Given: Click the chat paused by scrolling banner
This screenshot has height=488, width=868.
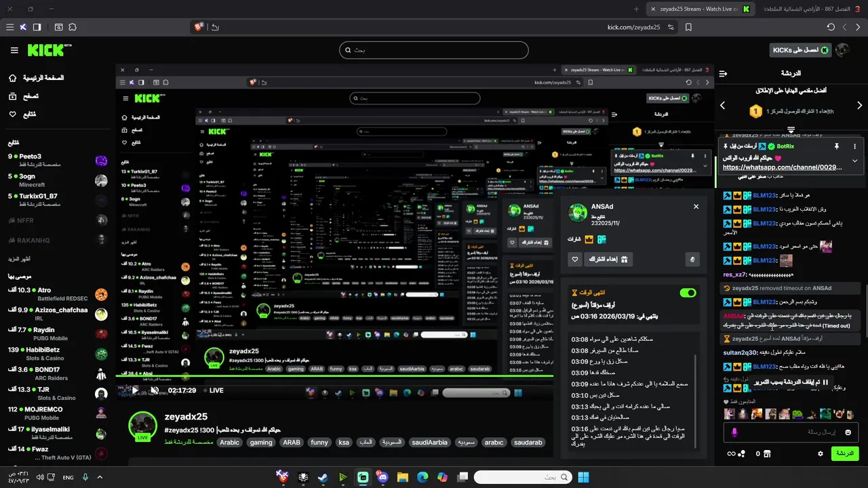Looking at the screenshot, I should [x=791, y=382].
